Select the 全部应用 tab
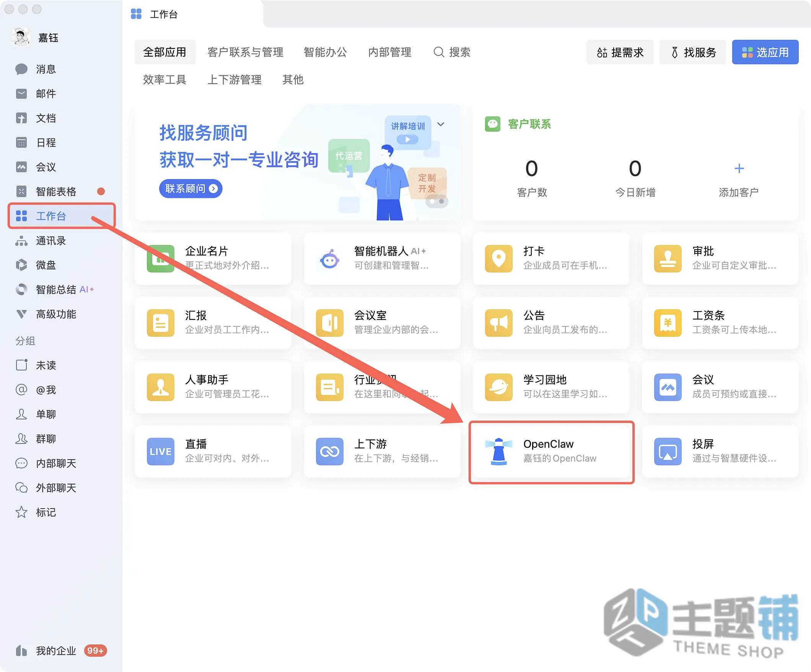This screenshot has width=811, height=672. click(165, 52)
